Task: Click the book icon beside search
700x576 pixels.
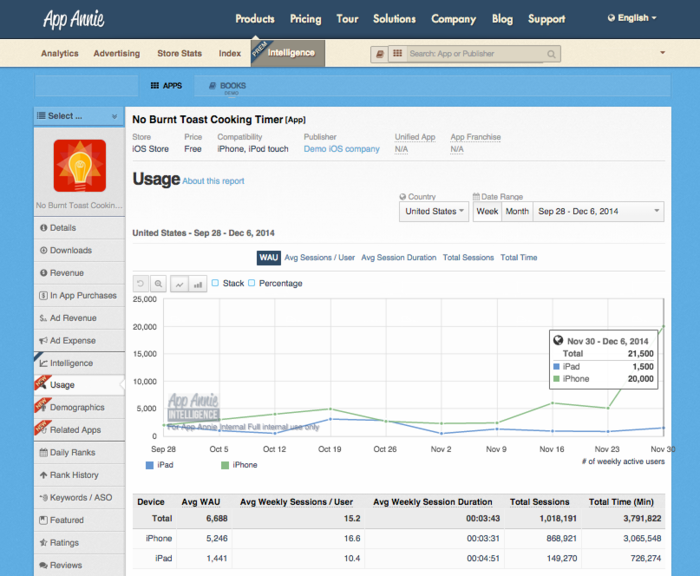Action: click(379, 54)
